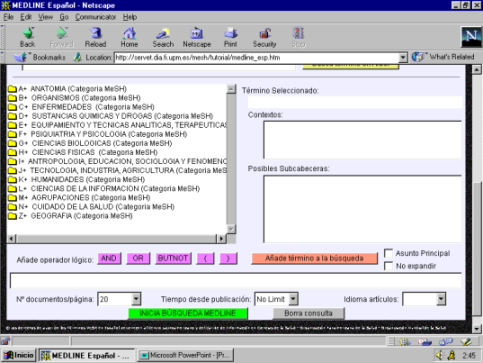Open the View menu
The width and height of the screenshot is (483, 363).
pyautogui.click(x=45, y=17)
